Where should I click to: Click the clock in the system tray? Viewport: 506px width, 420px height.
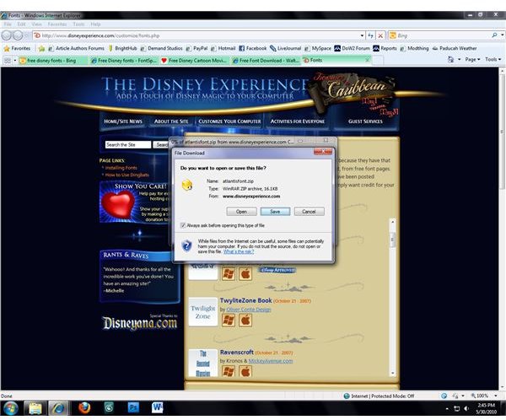487,408
